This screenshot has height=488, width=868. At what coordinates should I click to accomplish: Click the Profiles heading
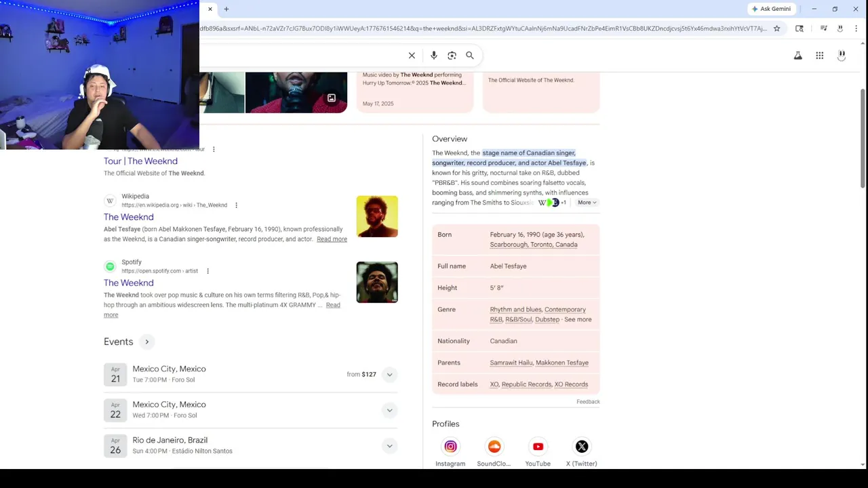pos(446,424)
